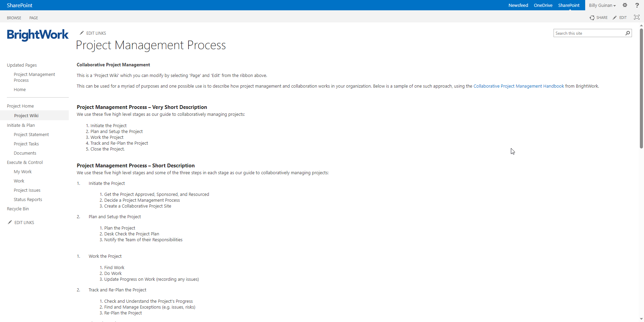644x322 pixels.
Task: Expand the Initiate & Plan section
Action: pos(21,125)
